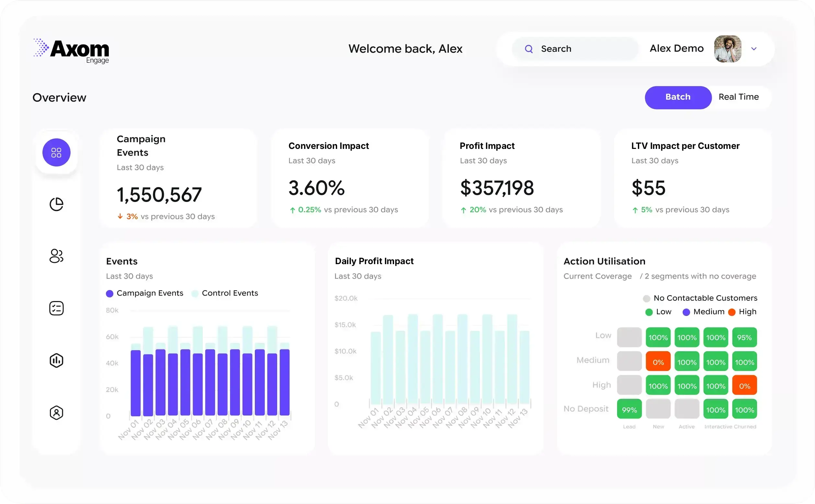815x504 pixels.
Task: Click the green up-arrow 0.25% change indicator
Action: (x=305, y=210)
